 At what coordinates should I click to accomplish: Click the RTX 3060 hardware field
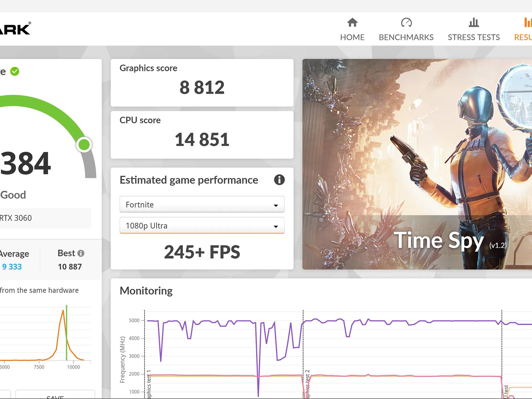pos(45,218)
